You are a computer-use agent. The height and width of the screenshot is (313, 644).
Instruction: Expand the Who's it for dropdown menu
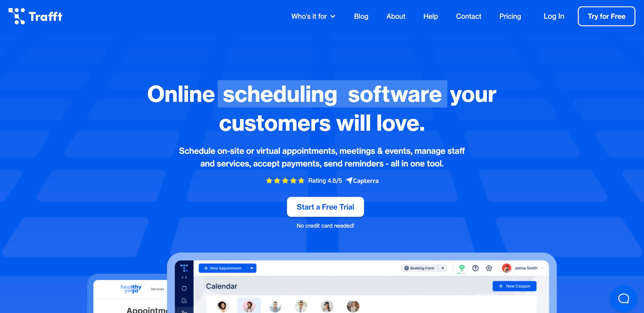point(313,16)
